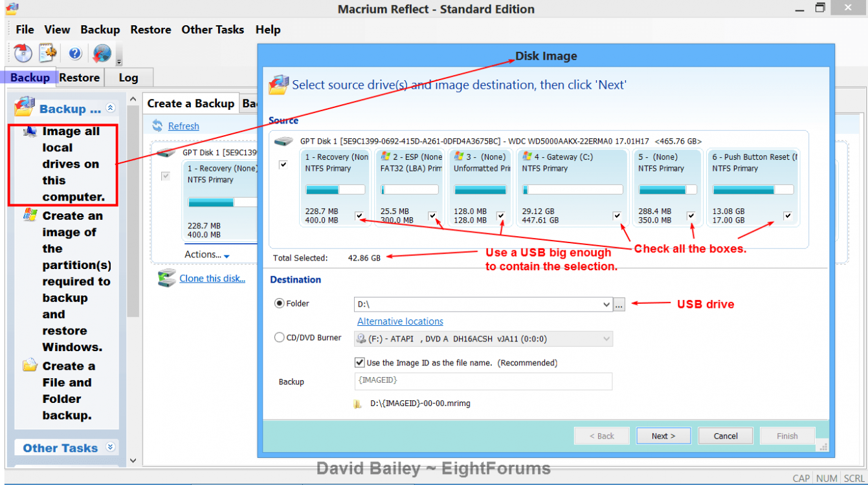
Task: Open the CD/DVD burner drive dropdown
Action: coord(606,338)
